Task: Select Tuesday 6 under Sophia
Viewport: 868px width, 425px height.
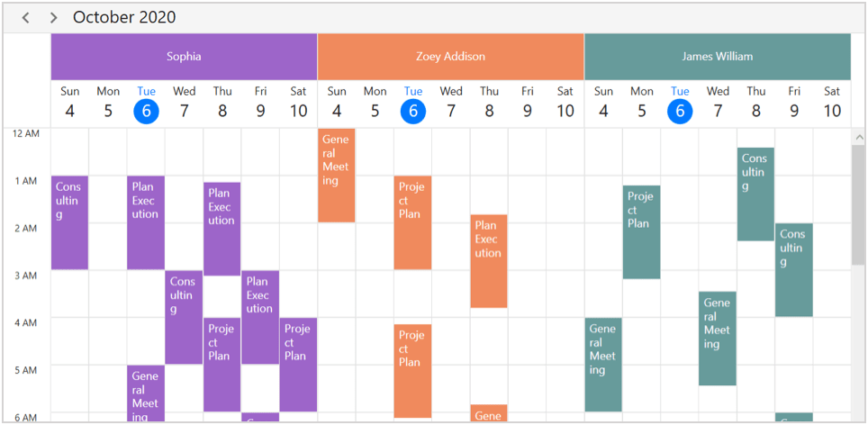Action: tap(146, 111)
